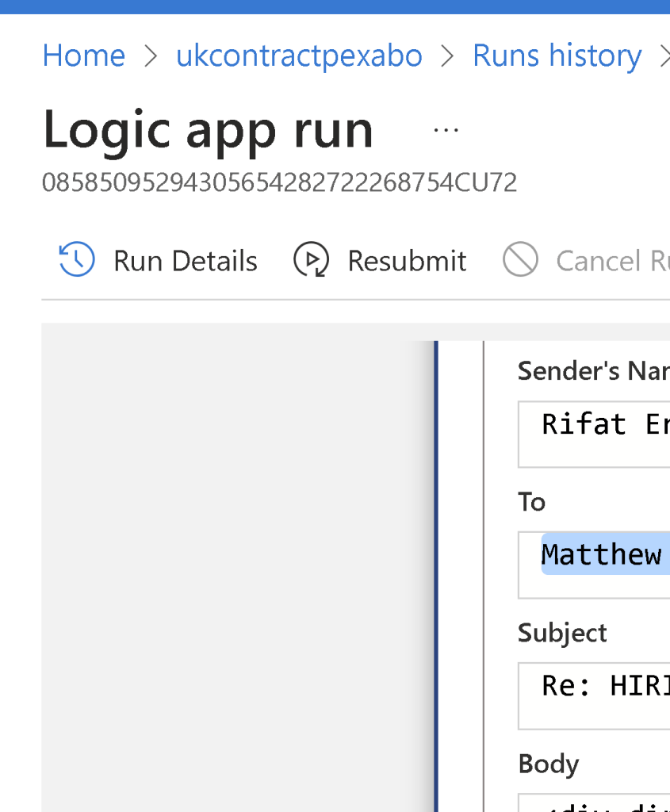The width and height of the screenshot is (670, 812).
Task: Click the chevron after the Home breadcrumb
Action: [x=151, y=56]
